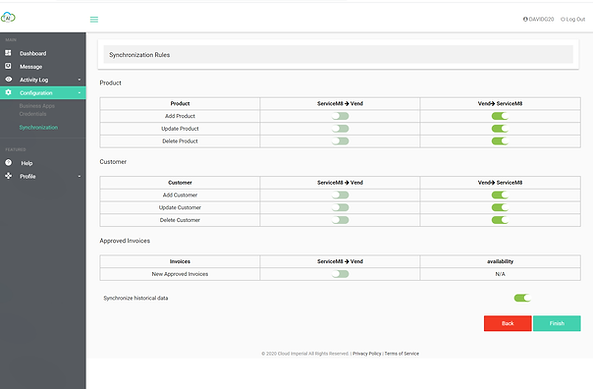
Task: Click the 'Update Product' row label
Action: (x=180, y=129)
